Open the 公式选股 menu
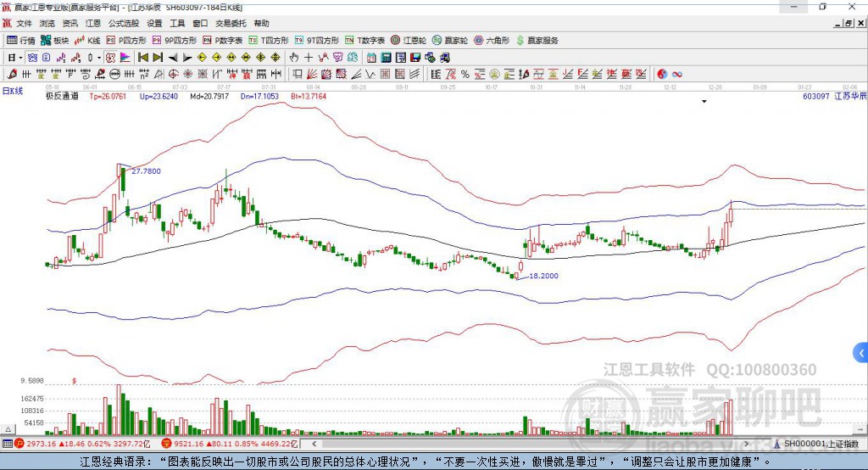The height and width of the screenshot is (470, 868). [x=124, y=23]
